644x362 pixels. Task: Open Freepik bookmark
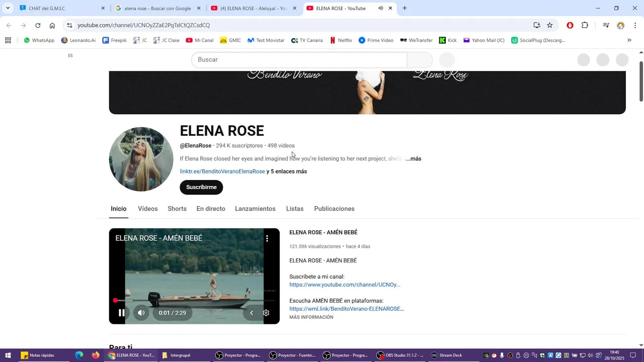click(x=114, y=40)
